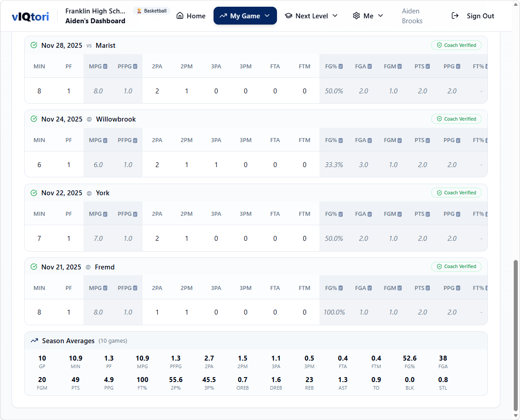This screenshot has width=520, height=420.
Task: Click Coach Verified badge for Willowbrook game
Action: [456, 119]
